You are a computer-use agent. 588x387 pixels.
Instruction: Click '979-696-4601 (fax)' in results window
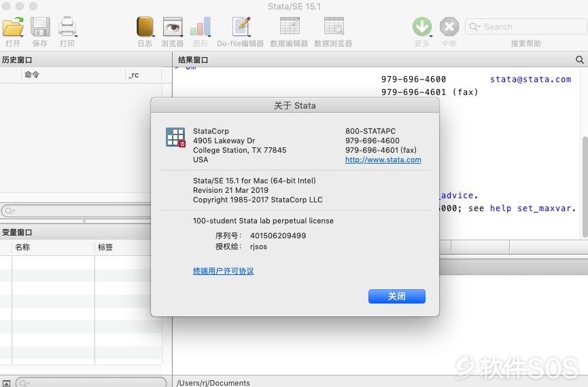pos(430,92)
